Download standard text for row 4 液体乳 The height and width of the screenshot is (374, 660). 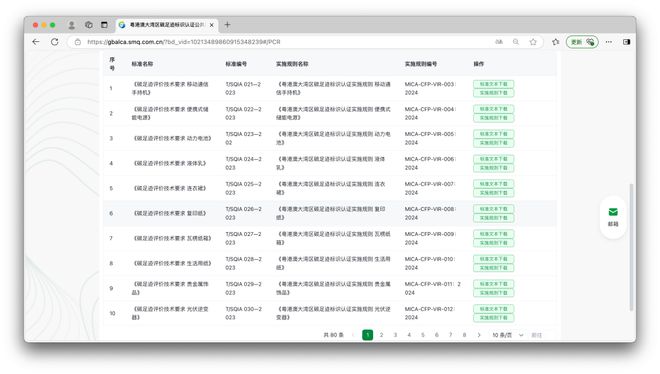pyautogui.click(x=493, y=159)
